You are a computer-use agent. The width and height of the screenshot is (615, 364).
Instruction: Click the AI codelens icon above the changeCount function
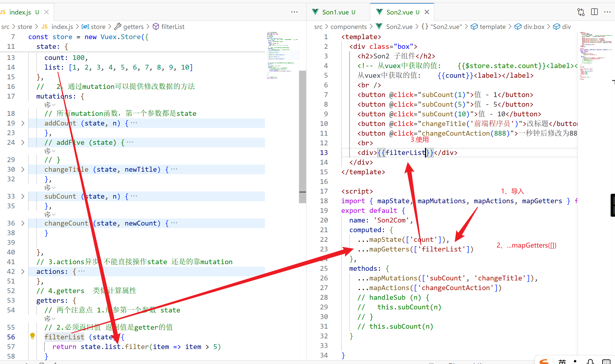pyautogui.click(x=48, y=215)
